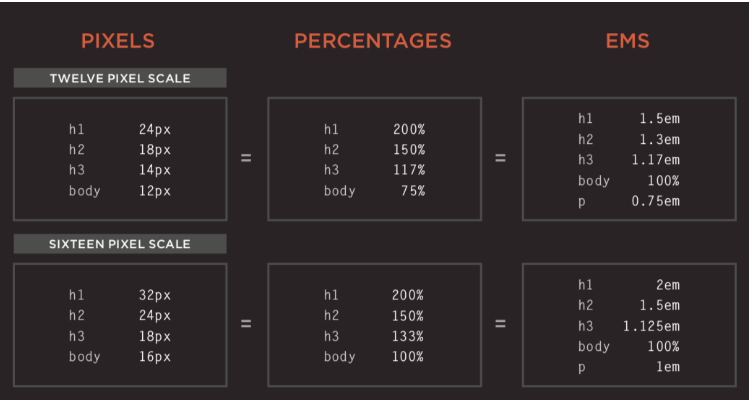The height and width of the screenshot is (400, 750).
Task: Click the 1.3em h2 value
Action: coord(660,140)
